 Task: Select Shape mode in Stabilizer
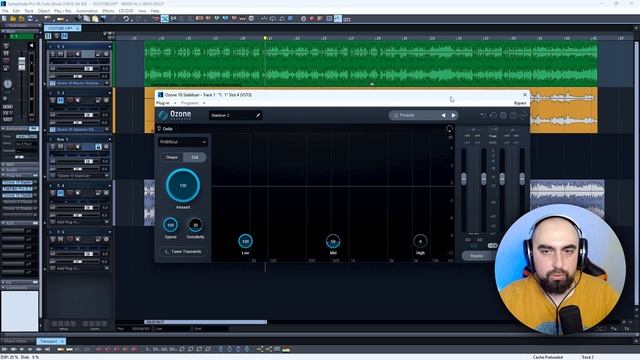coord(172,157)
